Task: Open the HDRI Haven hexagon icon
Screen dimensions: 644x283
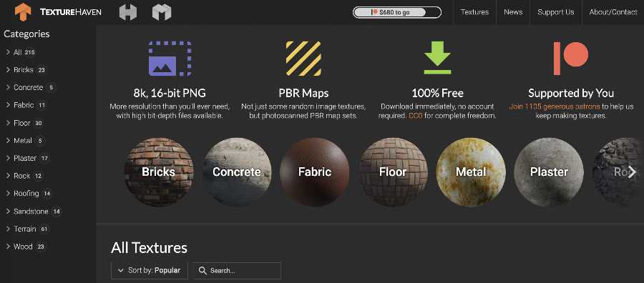Action: 128,12
